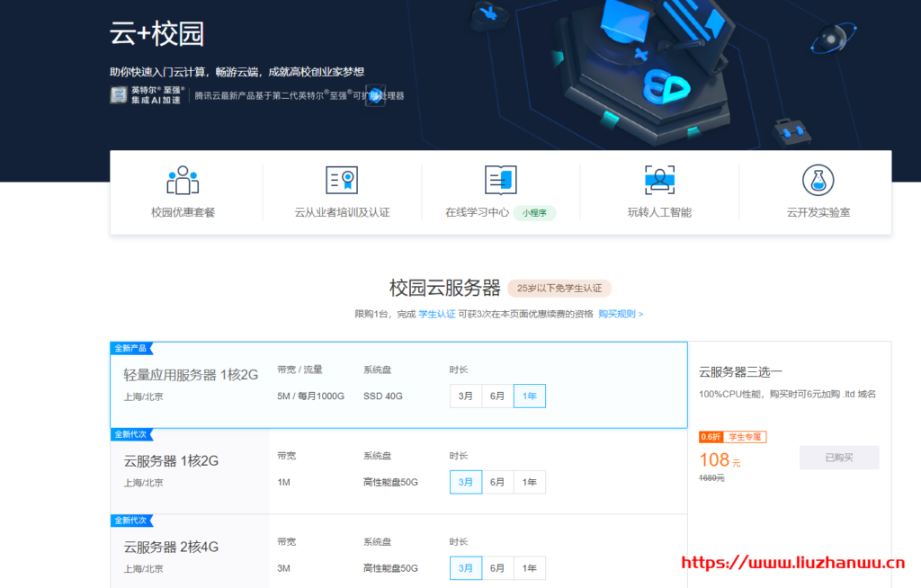Expand 购买规则 with the arrow

621,314
